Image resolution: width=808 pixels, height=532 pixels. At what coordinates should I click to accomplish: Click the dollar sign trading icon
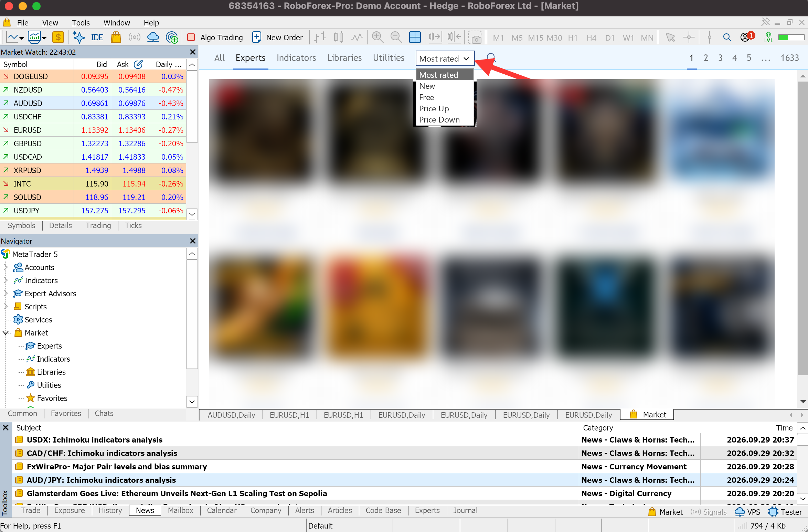(x=58, y=37)
